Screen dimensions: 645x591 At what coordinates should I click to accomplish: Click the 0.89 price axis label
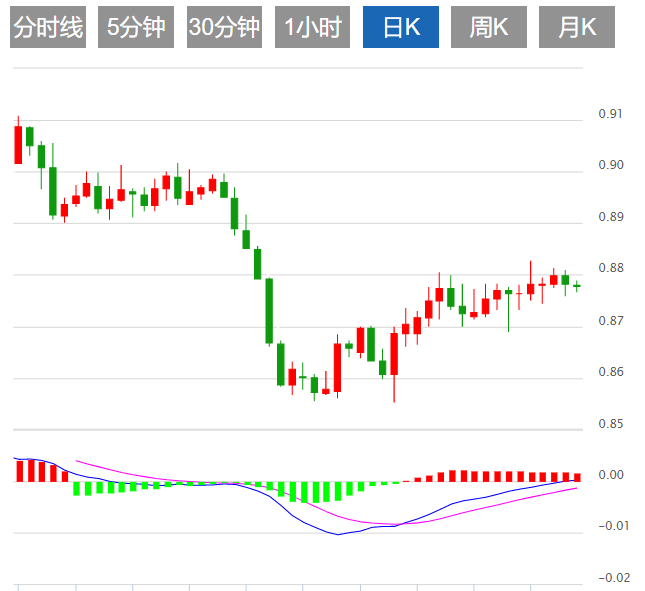tap(610, 217)
